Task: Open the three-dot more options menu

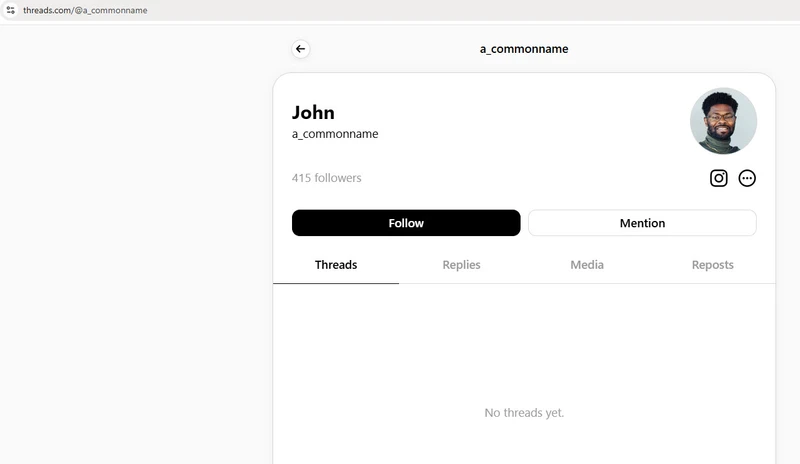Action: pyautogui.click(x=747, y=178)
